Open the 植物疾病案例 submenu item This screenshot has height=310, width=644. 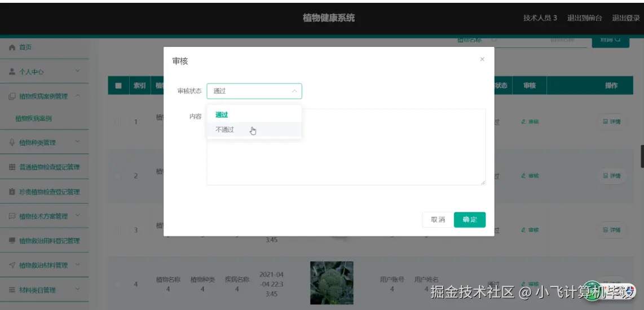point(34,119)
